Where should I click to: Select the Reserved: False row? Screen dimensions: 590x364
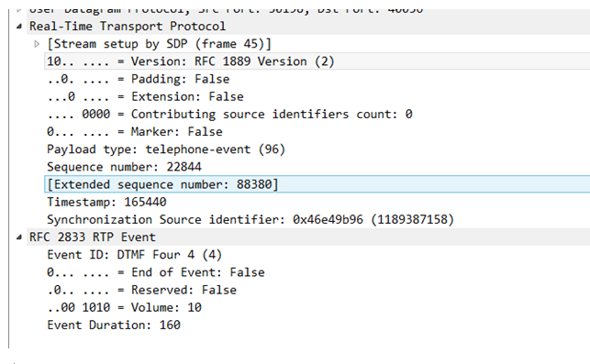tap(317, 290)
